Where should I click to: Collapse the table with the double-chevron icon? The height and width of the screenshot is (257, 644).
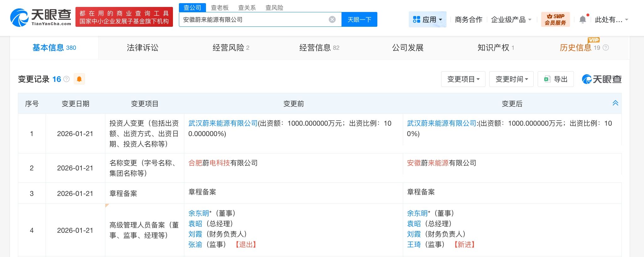pyautogui.click(x=615, y=103)
